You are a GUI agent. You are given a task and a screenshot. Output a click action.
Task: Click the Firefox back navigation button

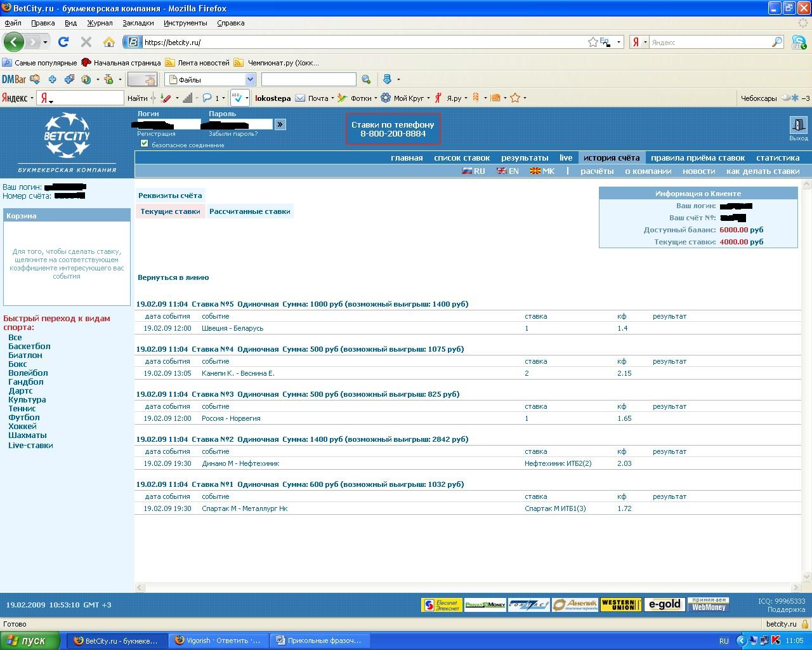(14, 42)
